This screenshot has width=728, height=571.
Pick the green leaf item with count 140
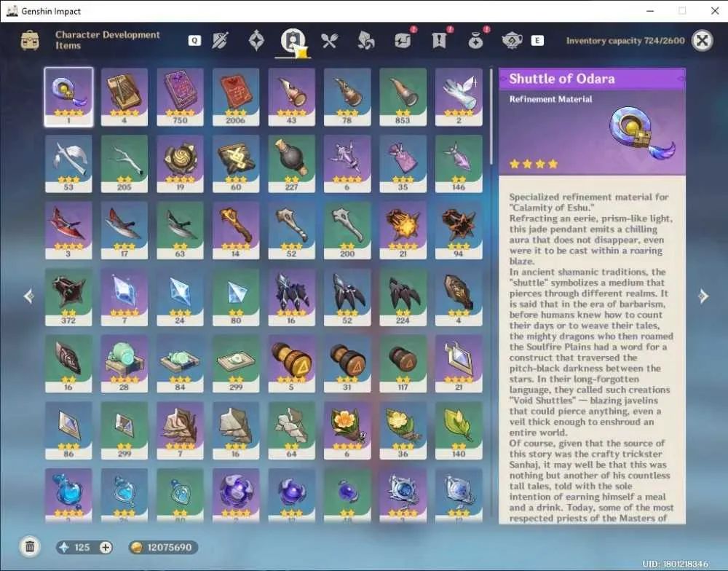coord(459,430)
